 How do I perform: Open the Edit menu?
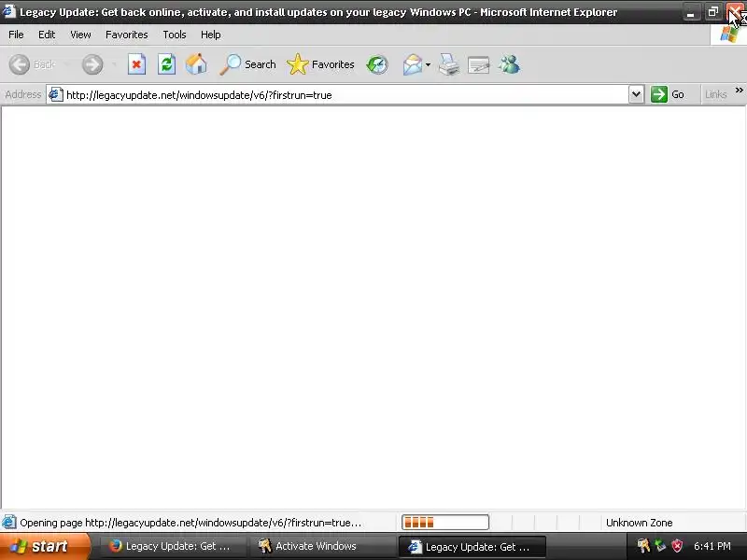click(47, 35)
